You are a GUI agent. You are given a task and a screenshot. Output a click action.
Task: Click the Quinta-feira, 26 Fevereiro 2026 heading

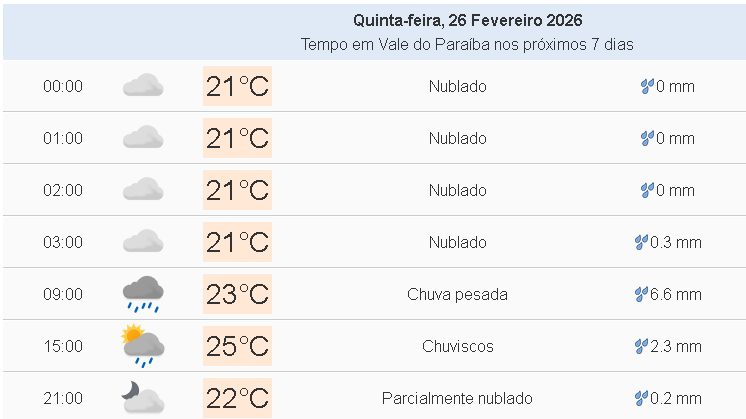[x=467, y=20]
